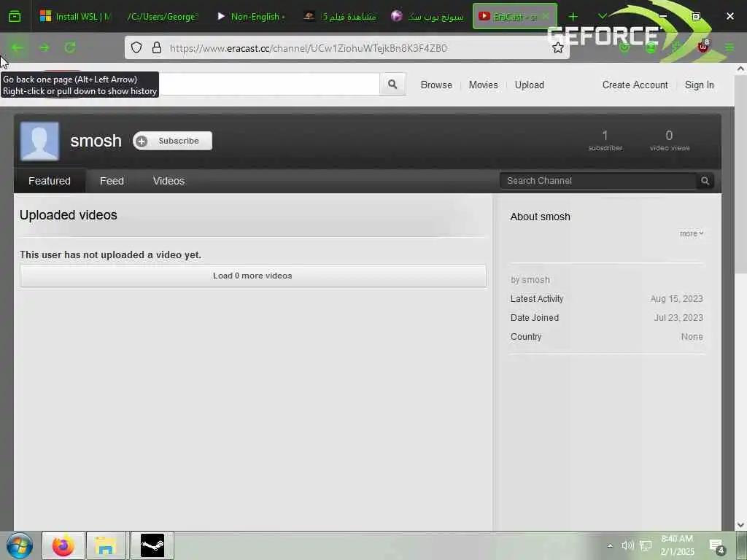Click the page vertical scrollbar thumb
Screen dimensions: 747x560
pyautogui.click(x=740, y=174)
